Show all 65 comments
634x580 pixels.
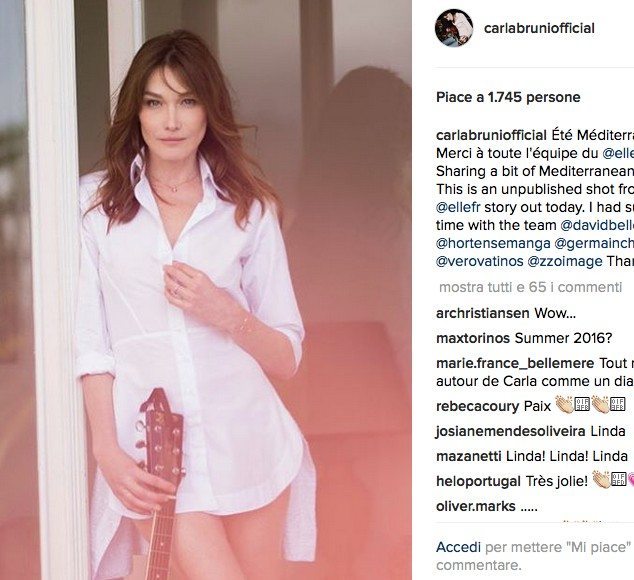click(530, 287)
